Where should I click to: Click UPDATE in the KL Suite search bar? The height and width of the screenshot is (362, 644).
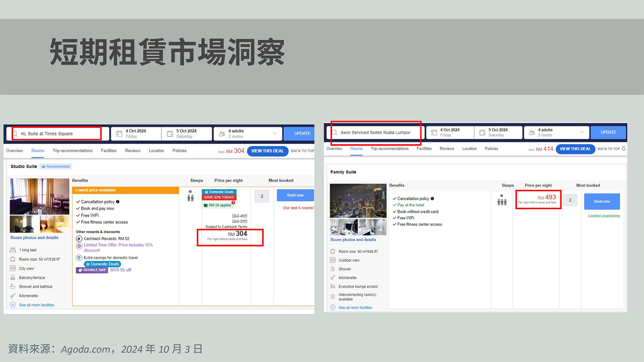(299, 134)
